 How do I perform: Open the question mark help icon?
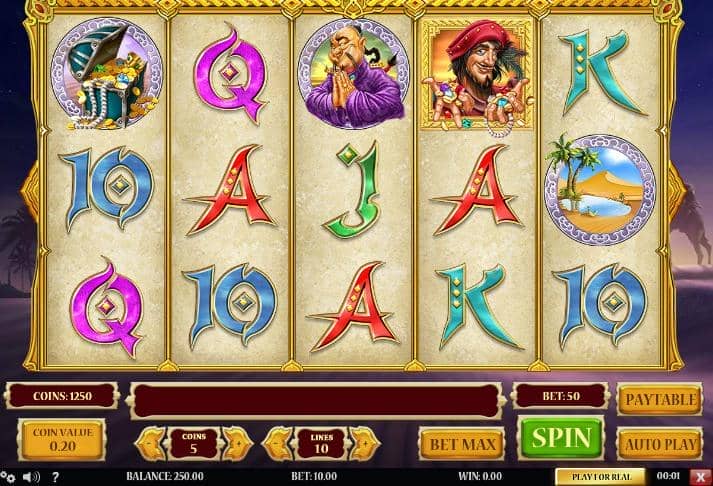(55, 477)
